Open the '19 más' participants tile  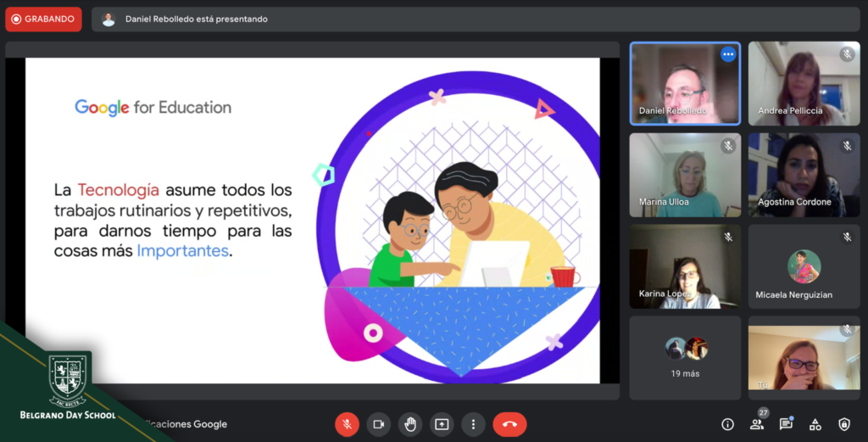click(685, 358)
